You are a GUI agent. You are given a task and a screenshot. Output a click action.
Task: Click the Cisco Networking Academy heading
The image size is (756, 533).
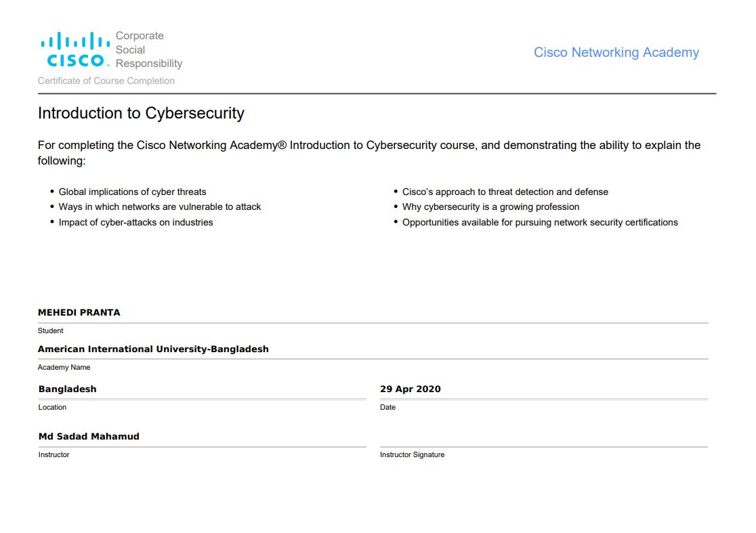616,52
